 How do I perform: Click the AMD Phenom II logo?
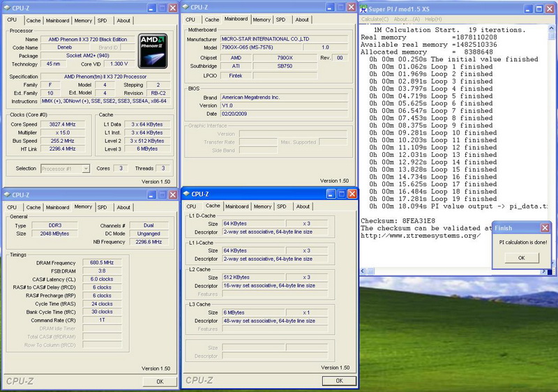point(151,50)
